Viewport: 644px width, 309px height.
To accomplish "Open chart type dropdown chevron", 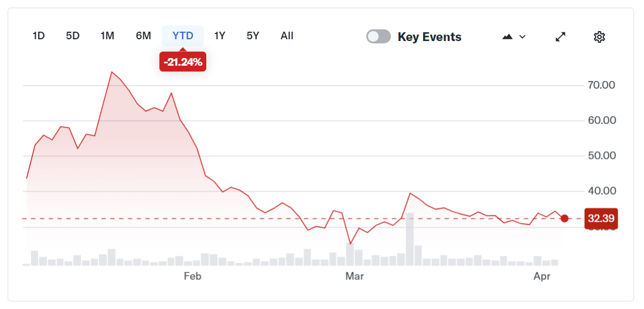I will point(523,37).
